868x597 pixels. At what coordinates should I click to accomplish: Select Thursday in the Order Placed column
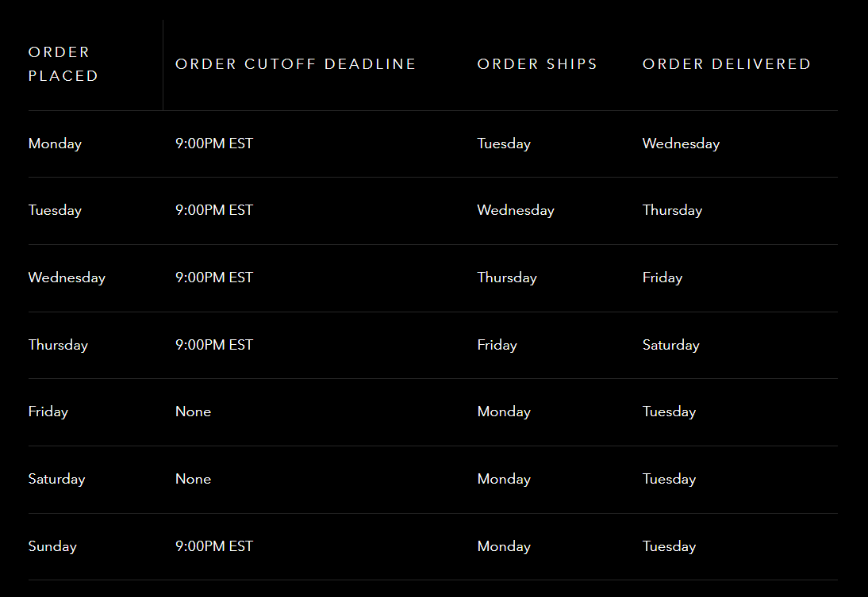point(58,345)
